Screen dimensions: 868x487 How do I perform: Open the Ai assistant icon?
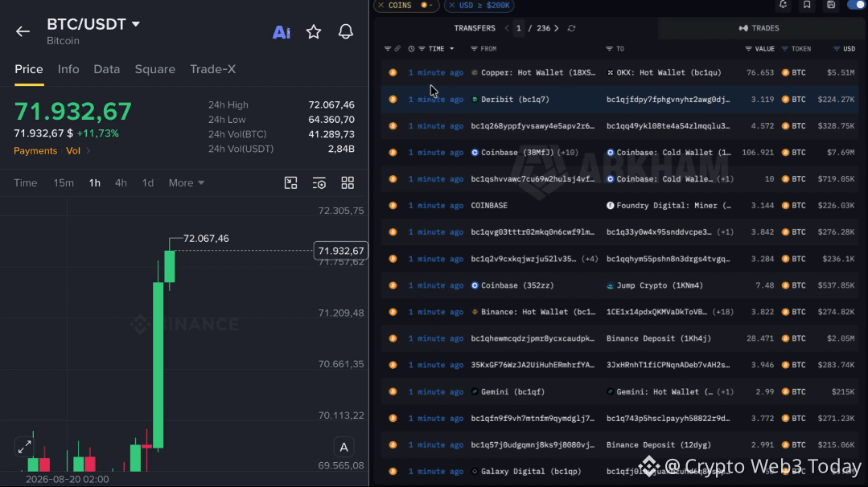282,32
